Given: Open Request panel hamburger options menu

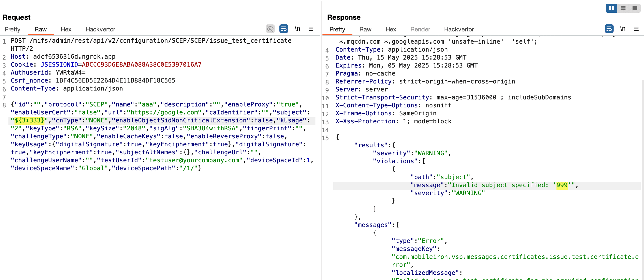Looking at the screenshot, I should coord(311,29).
